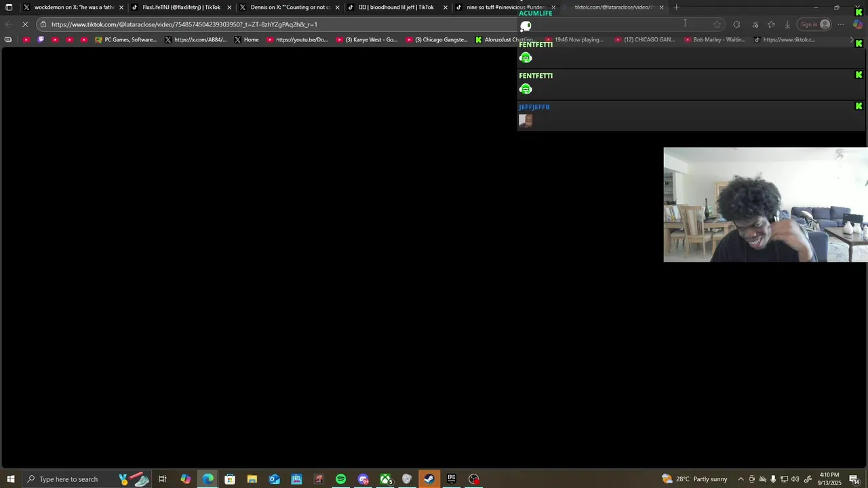This screenshot has width=868, height=488.
Task: Open the PC Games, Software bookmark
Action: pos(125,39)
